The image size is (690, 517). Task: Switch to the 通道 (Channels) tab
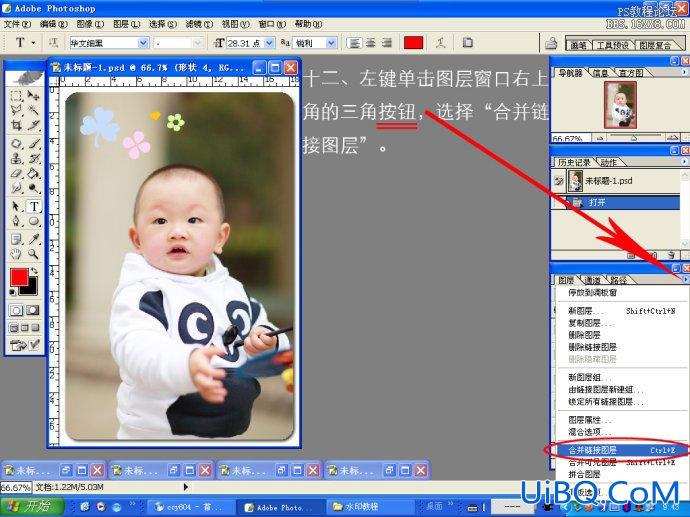[593, 280]
